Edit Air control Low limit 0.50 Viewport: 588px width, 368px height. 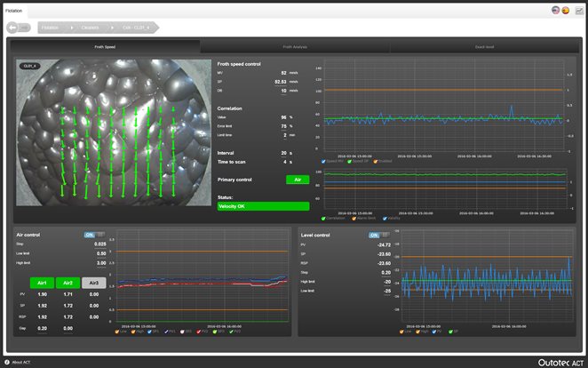click(x=101, y=253)
